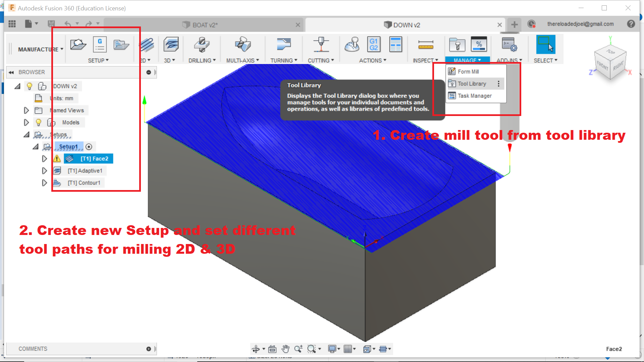Viewport: 644px width, 362px height.
Task: Expand the [T1] Adaptive1 operation
Action: [x=44, y=171]
